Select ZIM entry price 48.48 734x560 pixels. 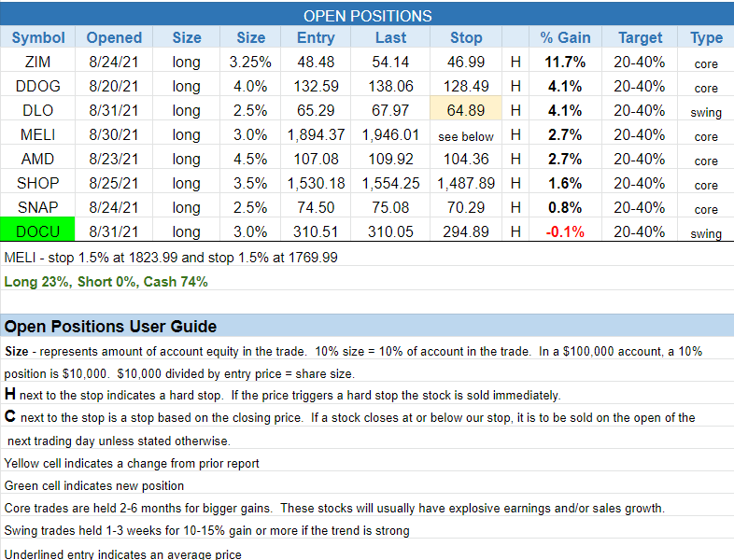click(x=316, y=62)
